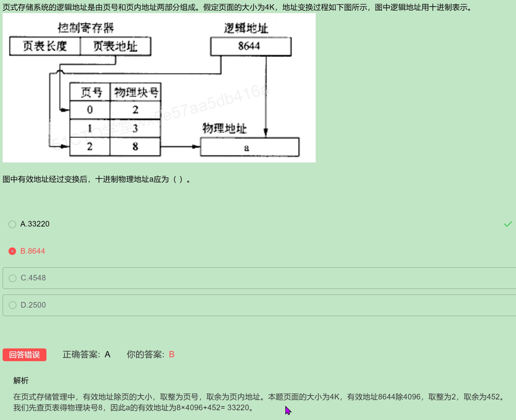The image size is (516, 420).
Task: Click the block number 8 table cell
Action: [135, 146]
